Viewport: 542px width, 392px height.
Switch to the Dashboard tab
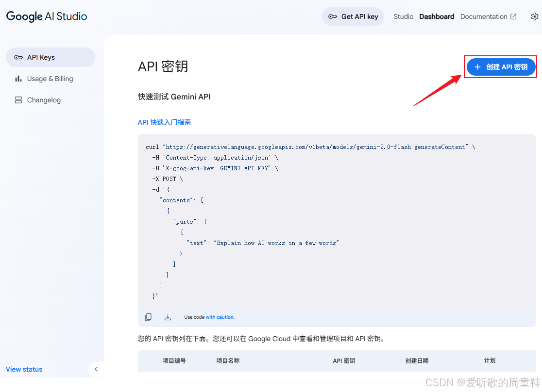click(x=436, y=16)
